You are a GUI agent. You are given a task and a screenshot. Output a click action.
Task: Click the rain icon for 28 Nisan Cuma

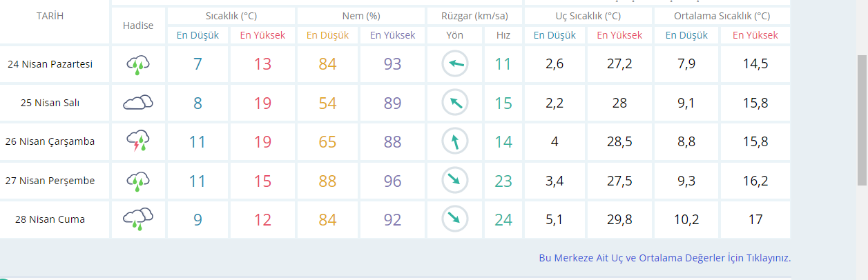point(138,219)
